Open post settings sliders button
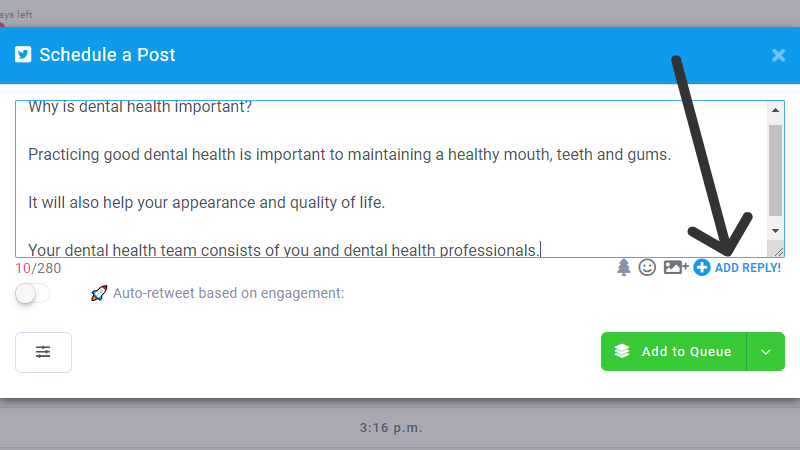The width and height of the screenshot is (800, 450). click(43, 352)
